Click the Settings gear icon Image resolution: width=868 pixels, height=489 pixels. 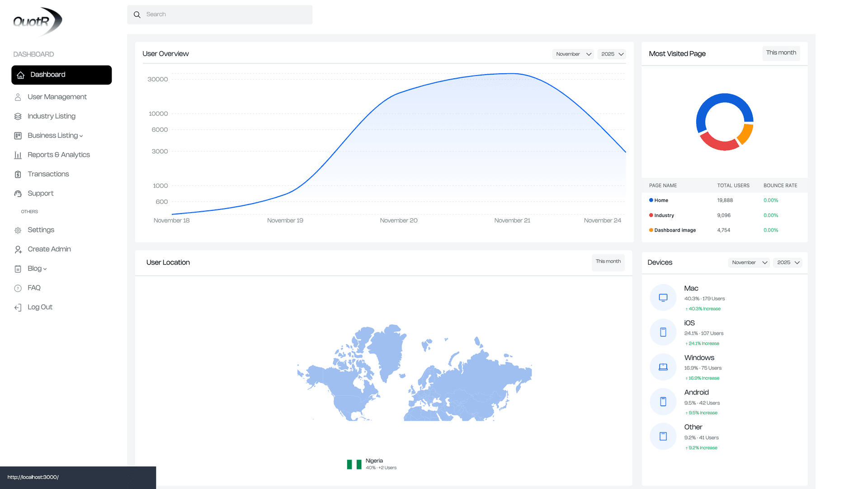(18, 230)
